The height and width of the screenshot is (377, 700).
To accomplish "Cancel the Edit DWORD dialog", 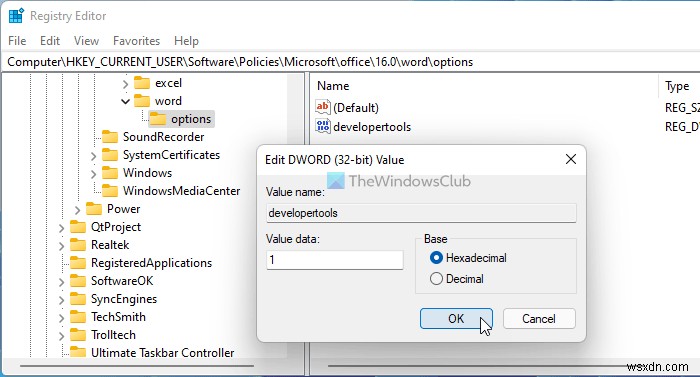I will 539,318.
